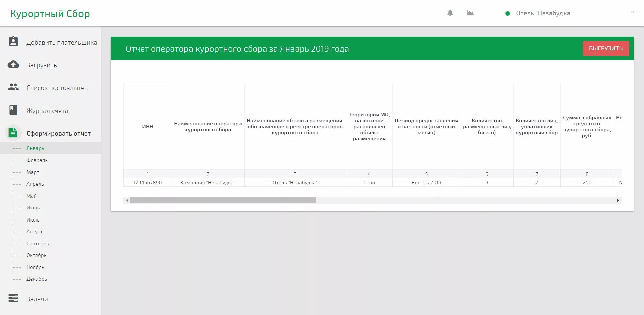Click the cloud upload icon
Screen dimensions: 644x315
coord(13,64)
